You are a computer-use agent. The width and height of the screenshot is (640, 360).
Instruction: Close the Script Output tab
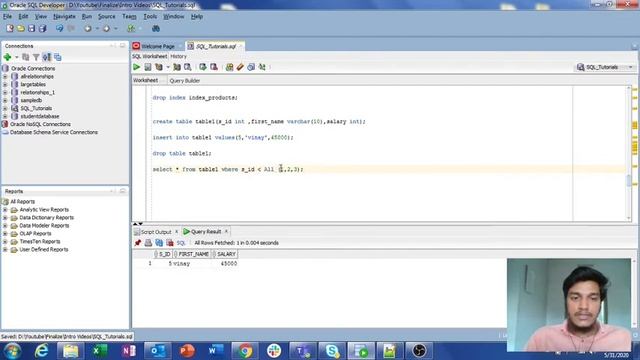[x=176, y=231]
